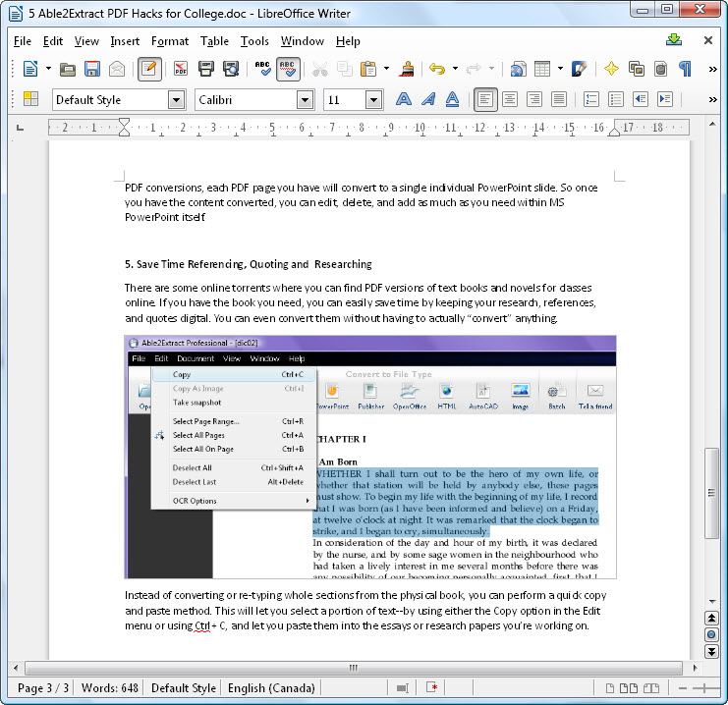Open the View menu

point(86,41)
